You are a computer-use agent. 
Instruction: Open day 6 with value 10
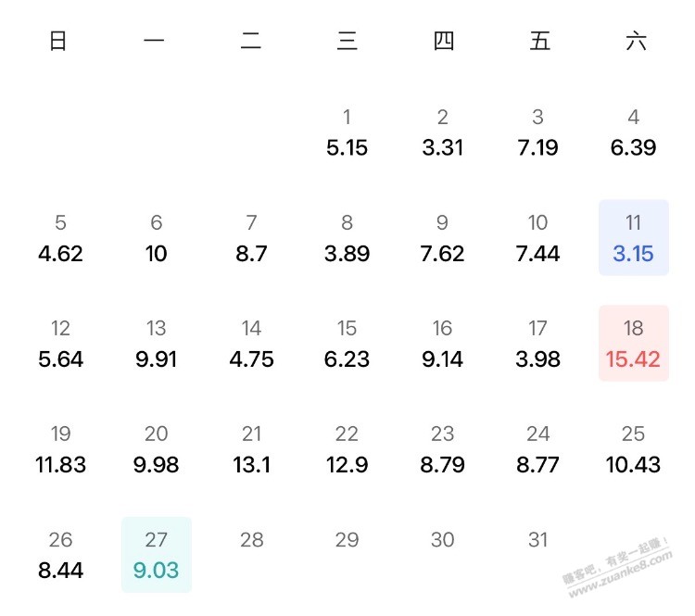click(156, 237)
